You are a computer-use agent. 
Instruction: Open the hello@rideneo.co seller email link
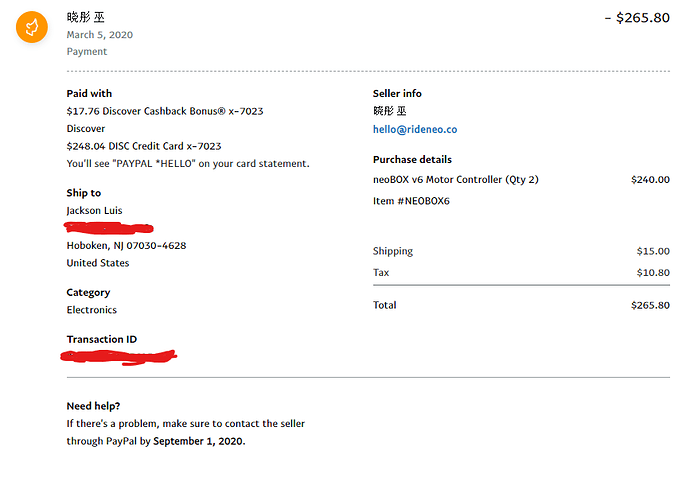click(414, 130)
